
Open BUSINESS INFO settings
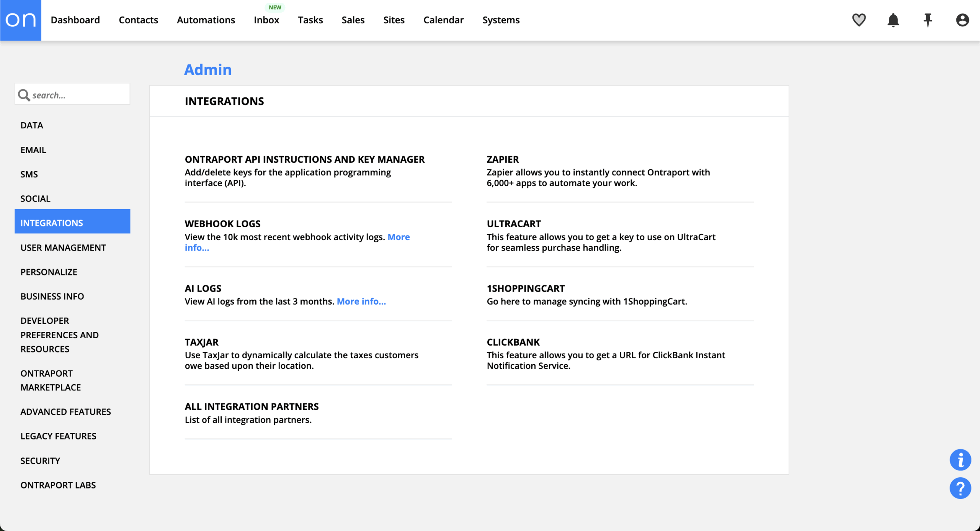click(x=52, y=296)
